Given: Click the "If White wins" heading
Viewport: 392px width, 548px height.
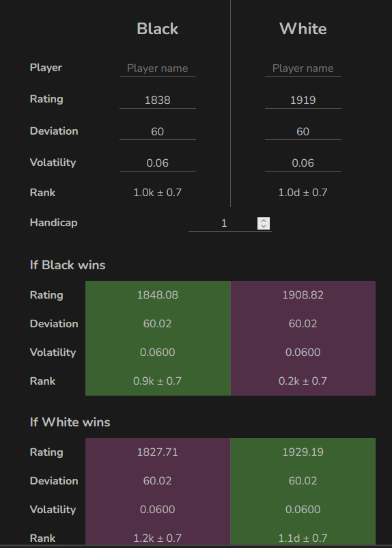Looking at the screenshot, I should (x=70, y=422).
